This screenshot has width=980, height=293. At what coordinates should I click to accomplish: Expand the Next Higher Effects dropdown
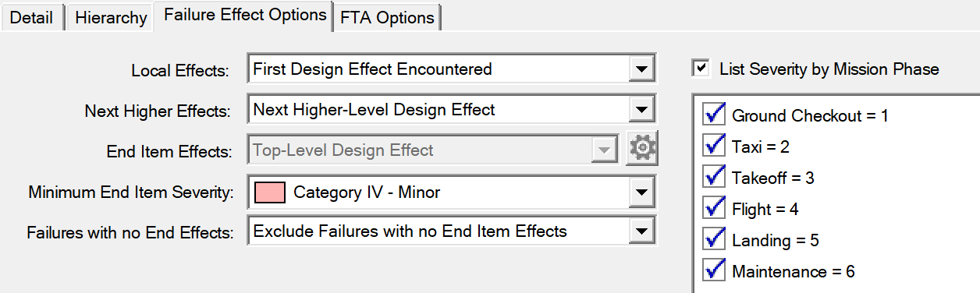pos(641,109)
